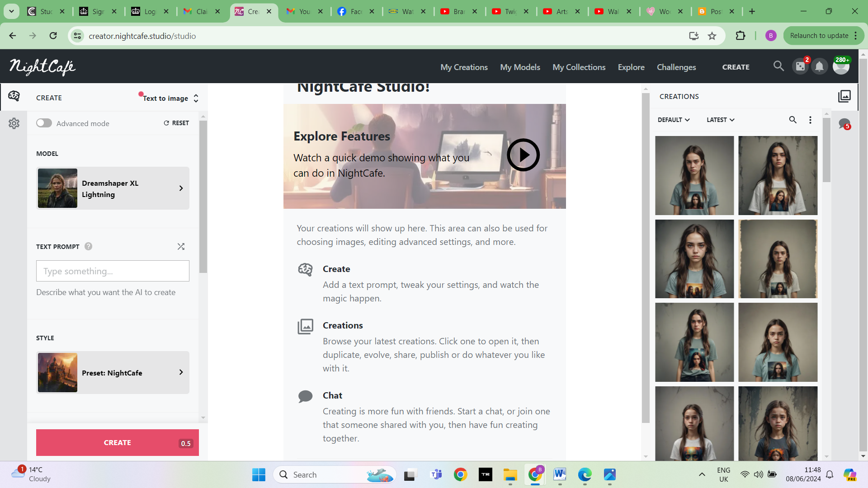Click the search icon in top navigation
868x488 pixels.
[x=778, y=66]
